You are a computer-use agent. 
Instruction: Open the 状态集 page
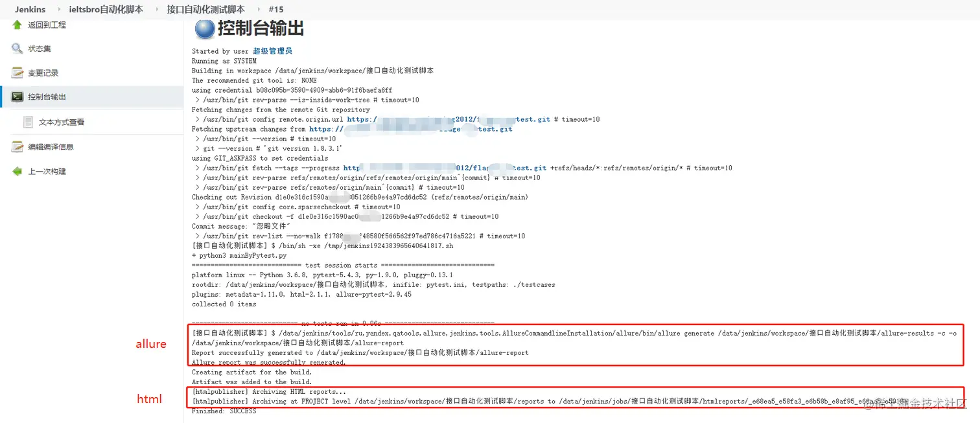[x=40, y=49]
